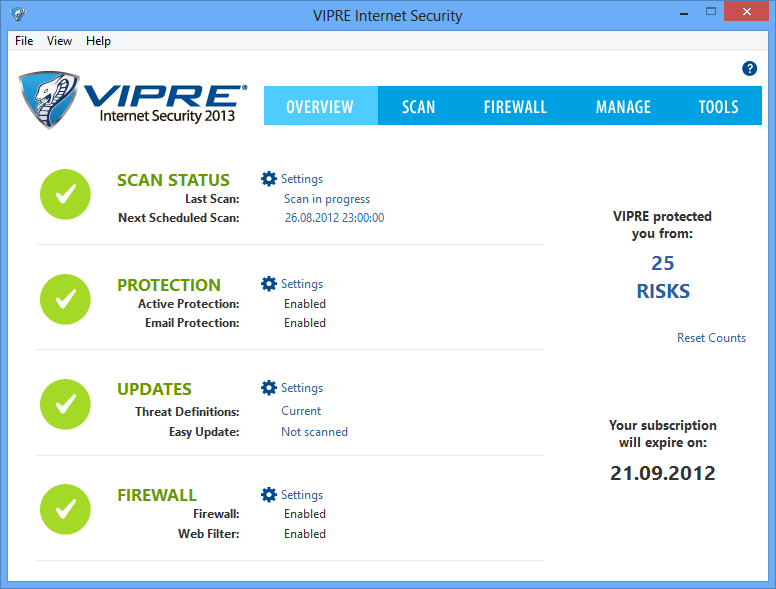Click the UPDATES heading

click(154, 389)
